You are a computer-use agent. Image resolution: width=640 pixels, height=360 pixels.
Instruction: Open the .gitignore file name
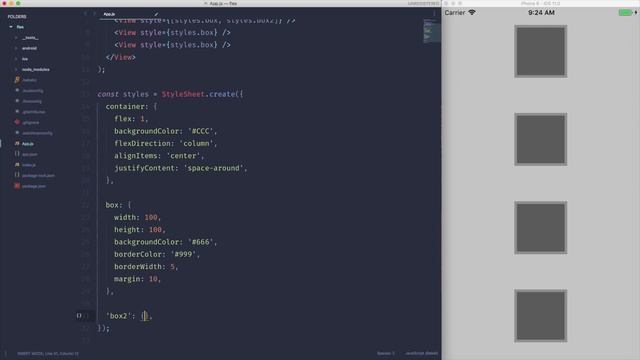point(31,122)
